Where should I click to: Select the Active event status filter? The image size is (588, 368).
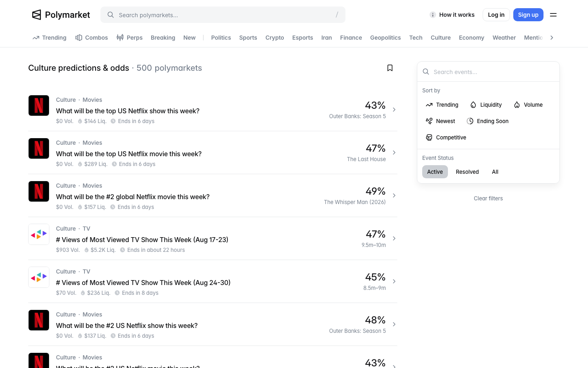coord(435,172)
